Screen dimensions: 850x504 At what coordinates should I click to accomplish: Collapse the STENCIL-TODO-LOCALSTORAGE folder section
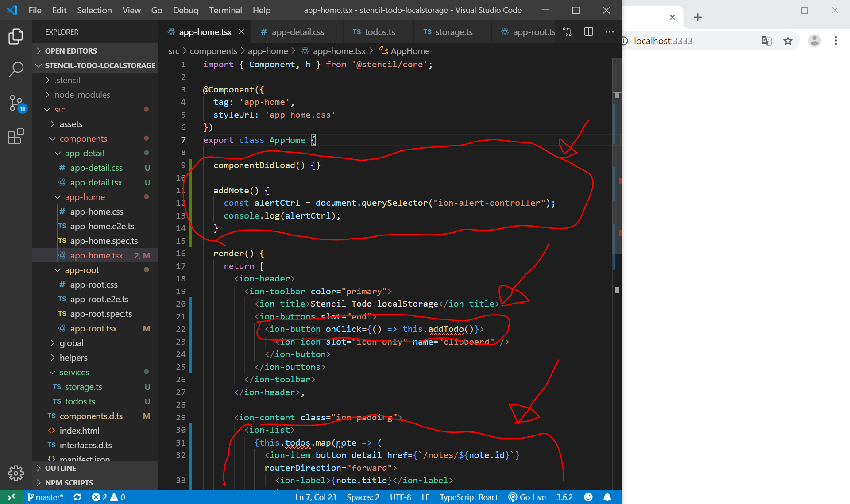click(x=95, y=65)
